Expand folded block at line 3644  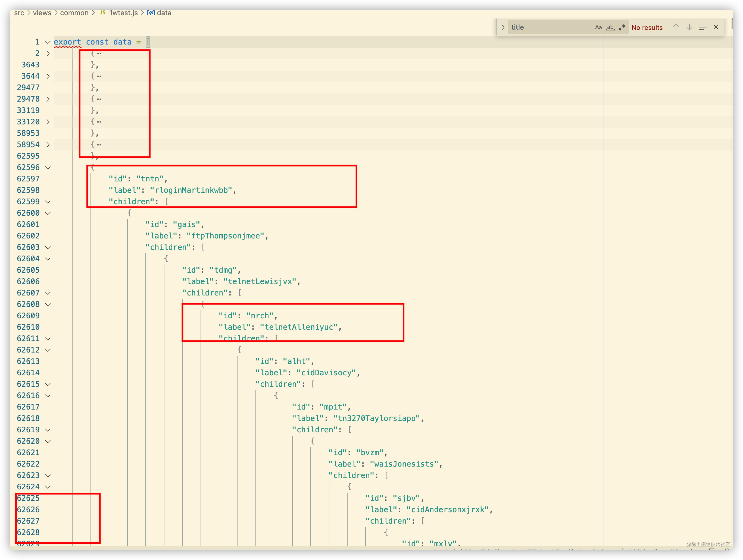pos(48,76)
